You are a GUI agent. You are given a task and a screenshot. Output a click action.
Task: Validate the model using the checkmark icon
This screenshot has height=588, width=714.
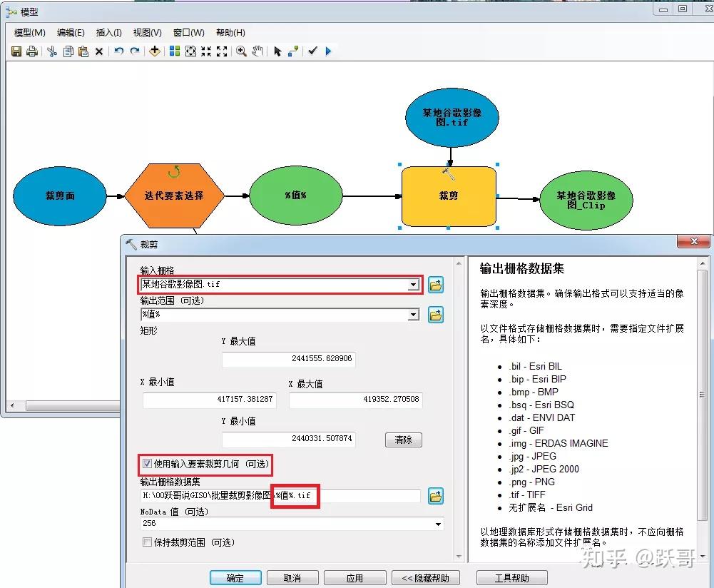click(312, 51)
